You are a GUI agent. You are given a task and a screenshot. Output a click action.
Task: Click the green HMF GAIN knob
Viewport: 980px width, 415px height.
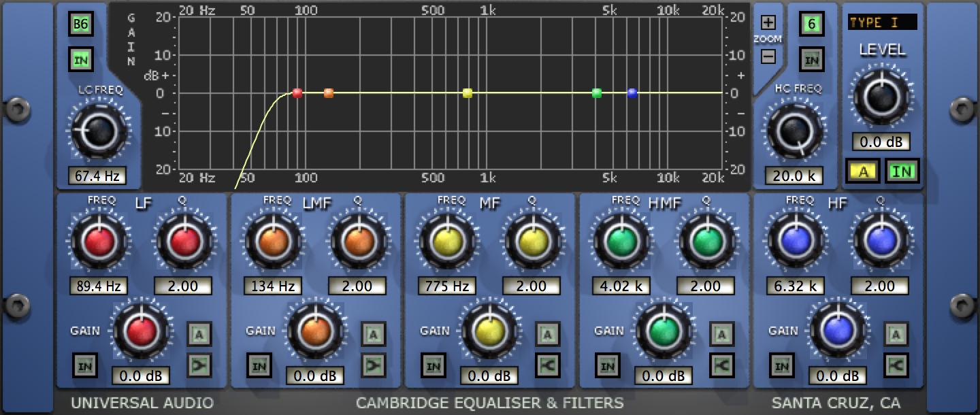pyautogui.click(x=664, y=331)
